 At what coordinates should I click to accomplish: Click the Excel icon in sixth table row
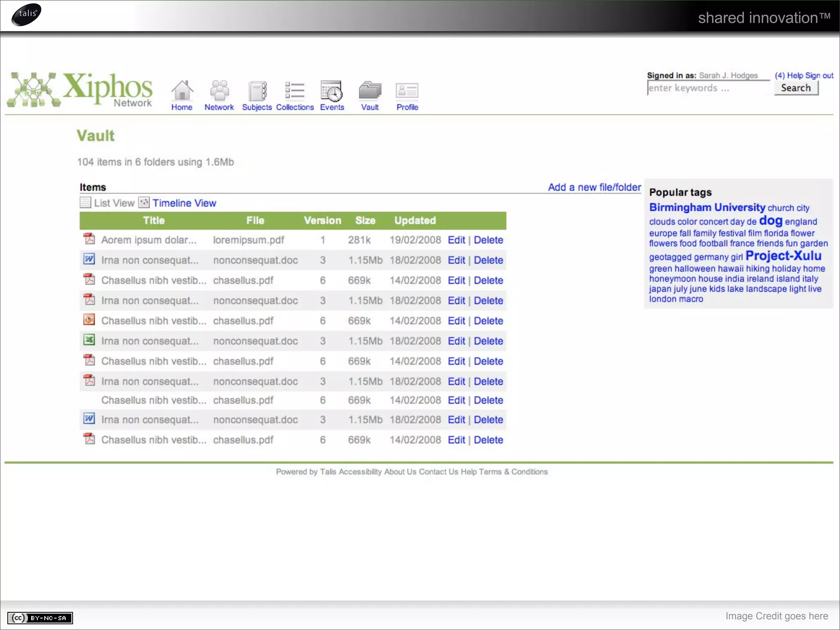89,340
